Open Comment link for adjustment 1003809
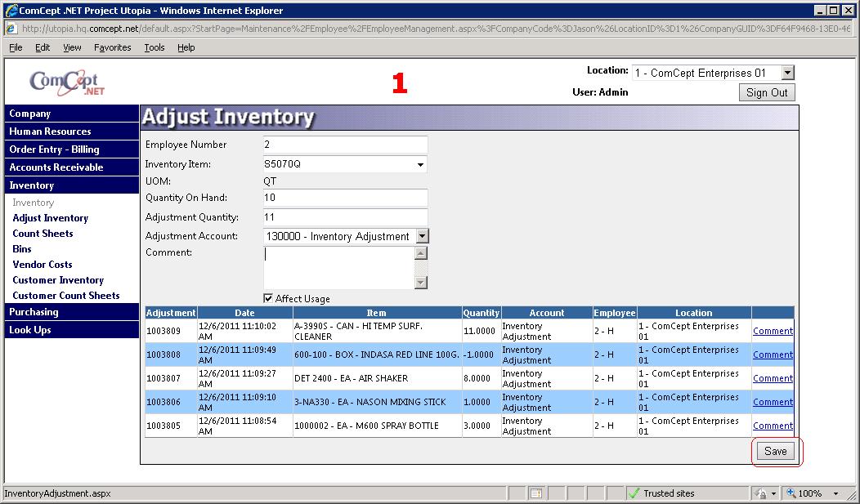Image resolution: width=860 pixels, height=504 pixels. [772, 331]
